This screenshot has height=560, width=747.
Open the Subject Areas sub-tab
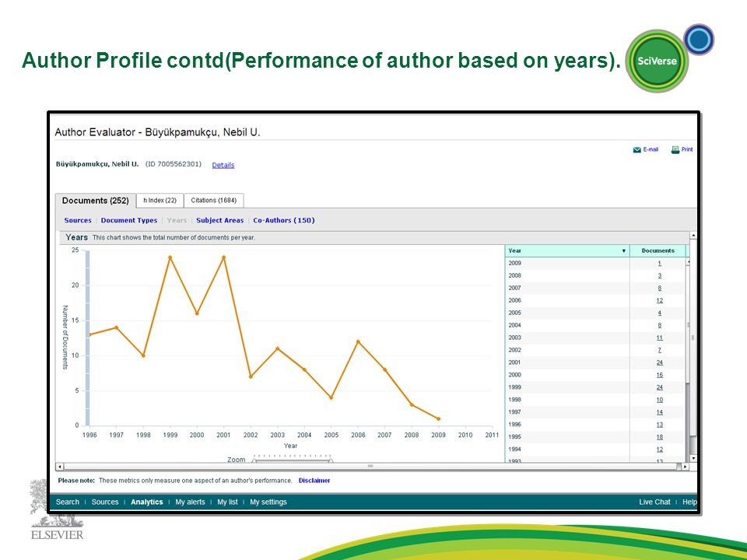point(219,220)
